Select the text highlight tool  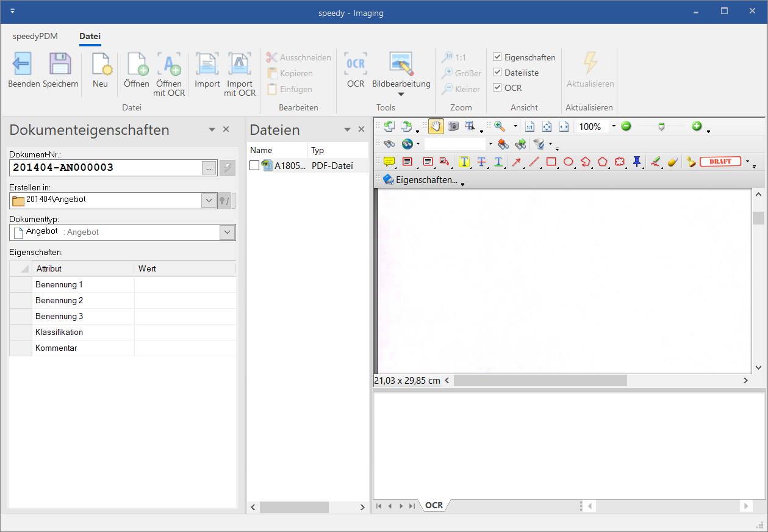464,162
